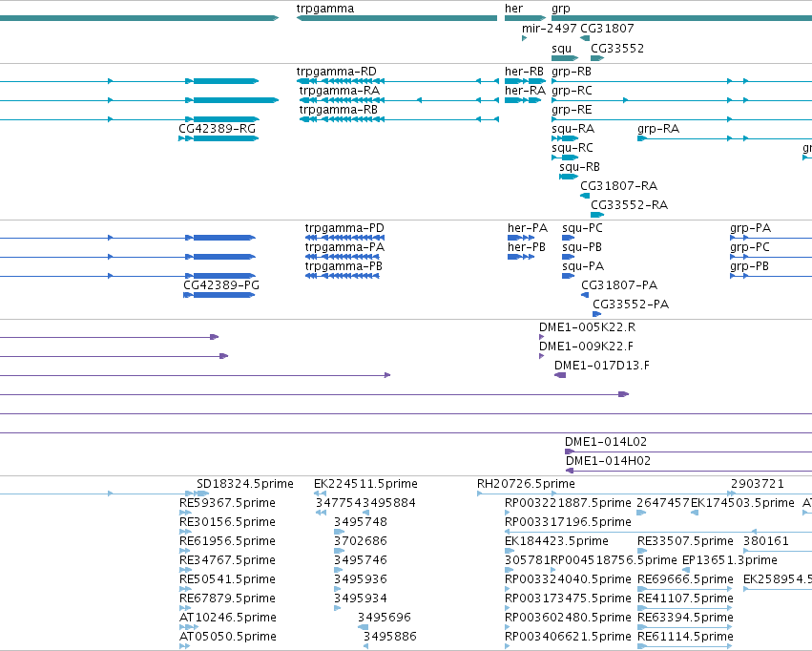812x651 pixels.
Task: Select EST RE34767.5prime label
Action: click(227, 561)
